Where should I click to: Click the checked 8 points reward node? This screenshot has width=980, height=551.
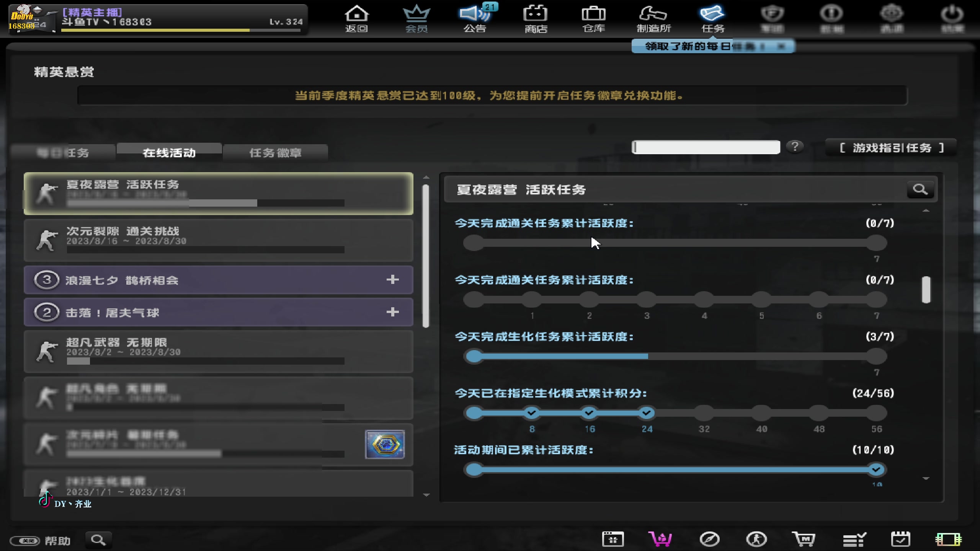click(x=532, y=413)
